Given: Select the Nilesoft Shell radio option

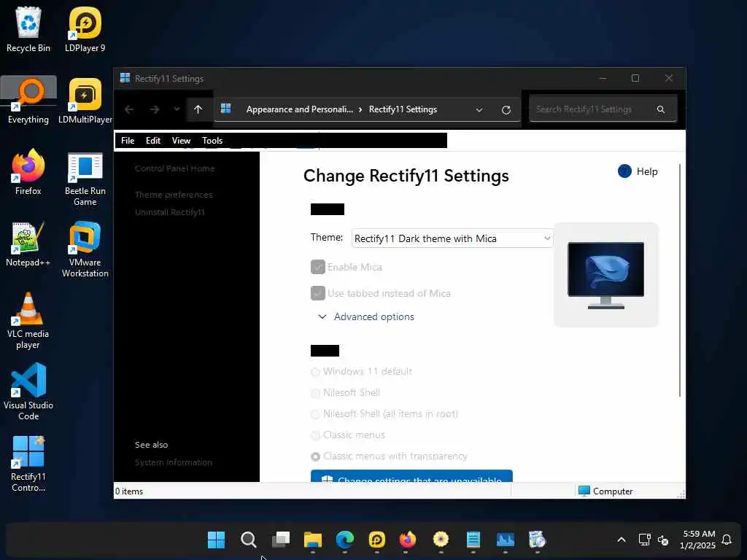Looking at the screenshot, I should tap(315, 393).
